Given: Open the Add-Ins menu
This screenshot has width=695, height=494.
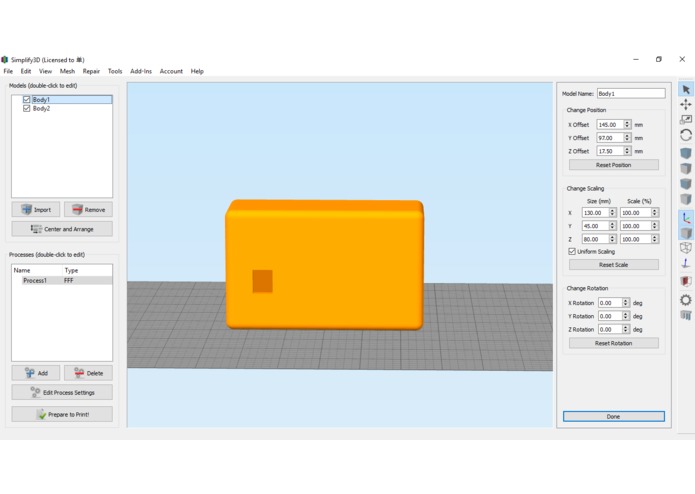Looking at the screenshot, I should (x=141, y=71).
